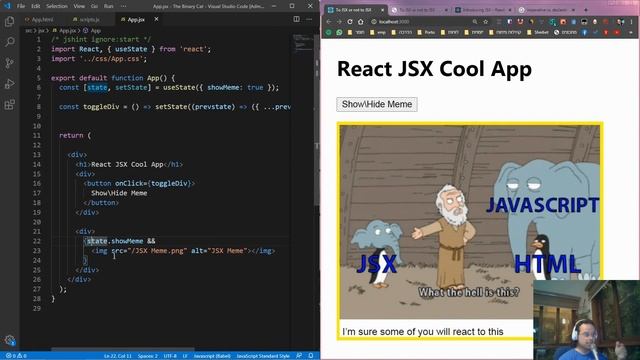Go forward in the browser

(339, 22)
